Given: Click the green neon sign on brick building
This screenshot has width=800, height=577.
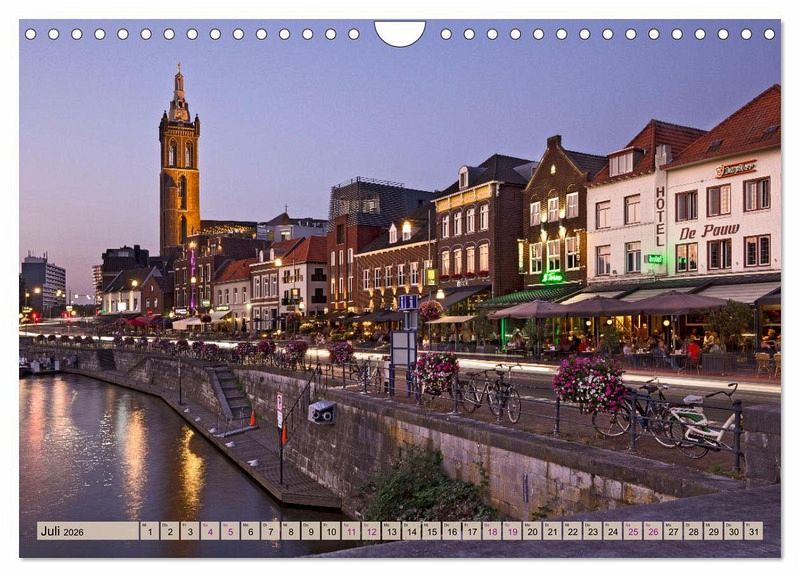Looking at the screenshot, I should 551,277.
